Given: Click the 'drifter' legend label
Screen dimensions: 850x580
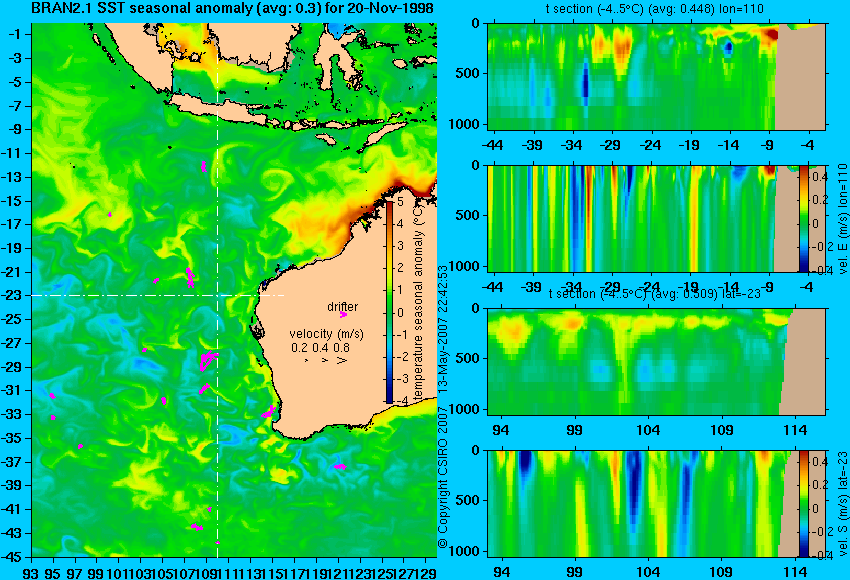Looking at the screenshot, I should click(343, 307).
